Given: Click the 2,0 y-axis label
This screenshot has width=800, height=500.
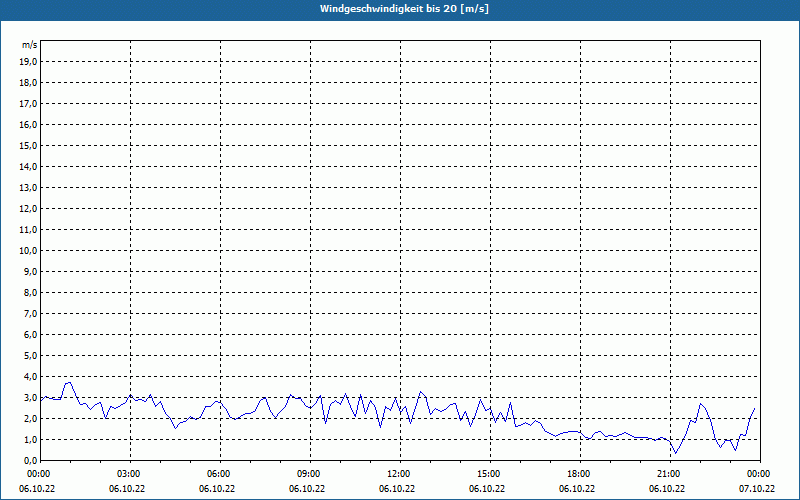Looking at the screenshot, I should (x=32, y=418).
